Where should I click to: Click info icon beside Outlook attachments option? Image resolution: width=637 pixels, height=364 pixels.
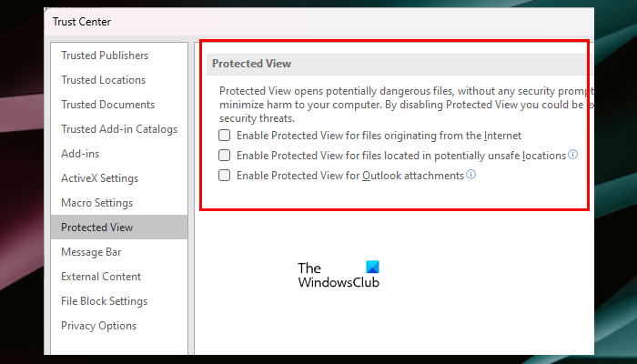pos(471,175)
